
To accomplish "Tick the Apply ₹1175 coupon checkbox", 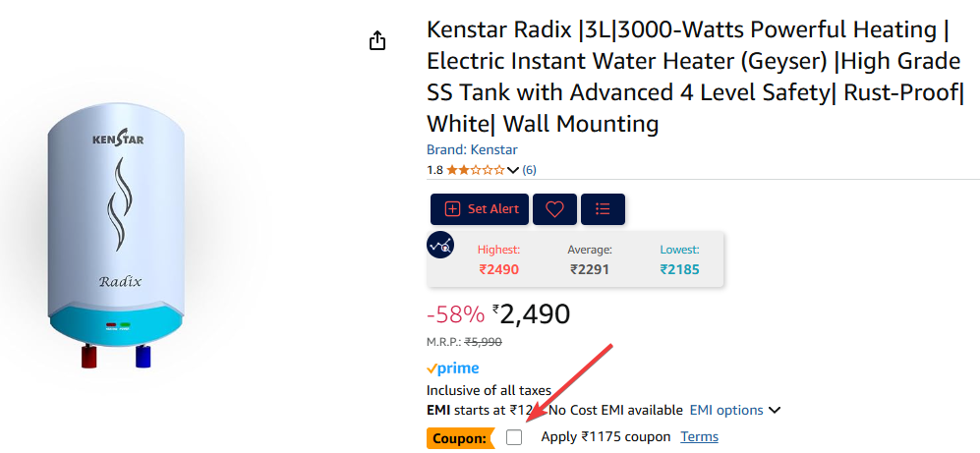I will pos(514,437).
